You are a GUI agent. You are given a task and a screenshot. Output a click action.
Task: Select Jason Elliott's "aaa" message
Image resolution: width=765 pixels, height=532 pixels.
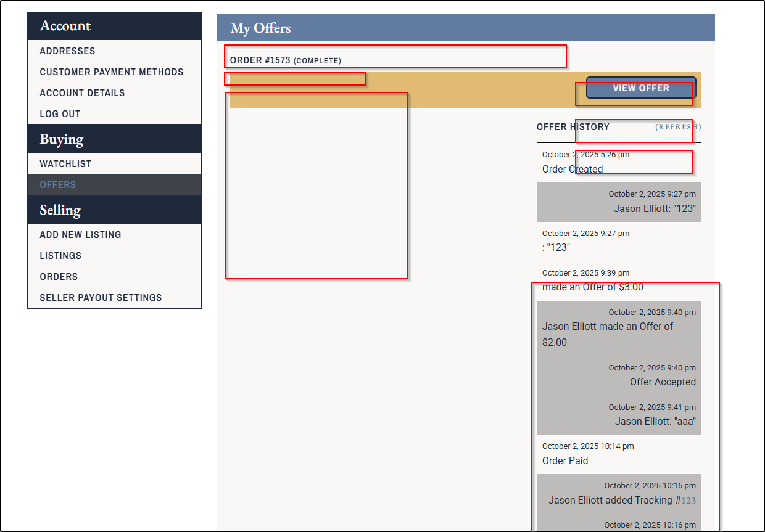[655, 422]
